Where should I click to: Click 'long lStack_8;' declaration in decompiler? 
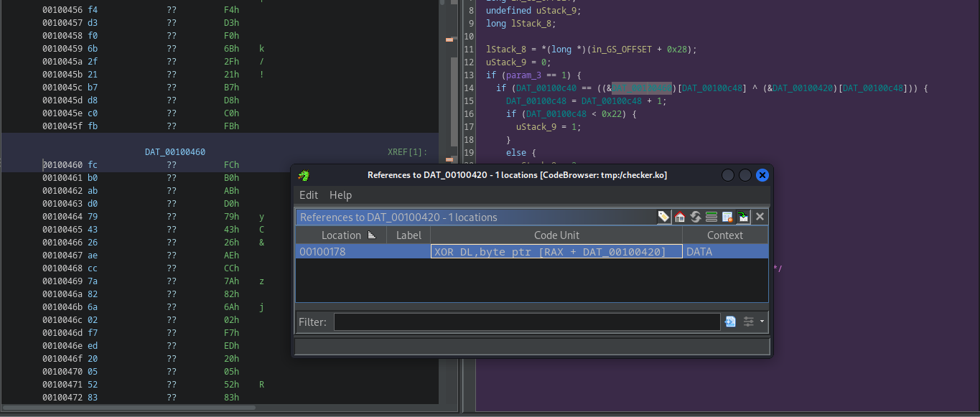coord(521,24)
